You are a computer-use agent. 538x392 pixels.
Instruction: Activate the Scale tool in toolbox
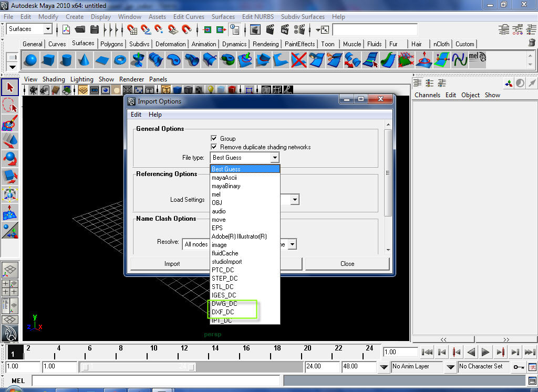click(x=10, y=177)
